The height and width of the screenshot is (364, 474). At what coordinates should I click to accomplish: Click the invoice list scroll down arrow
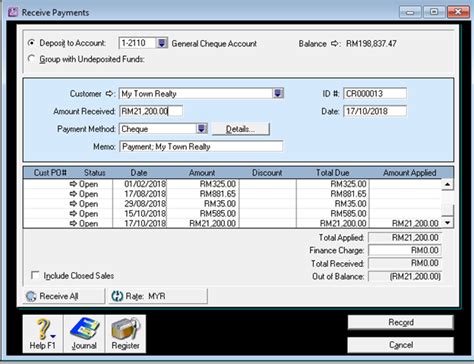447,222
